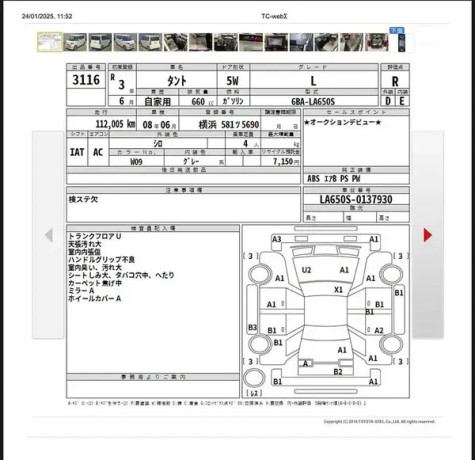The image size is (475, 460).
Task: Click the fuel type ガソリン
Action: 233,101
